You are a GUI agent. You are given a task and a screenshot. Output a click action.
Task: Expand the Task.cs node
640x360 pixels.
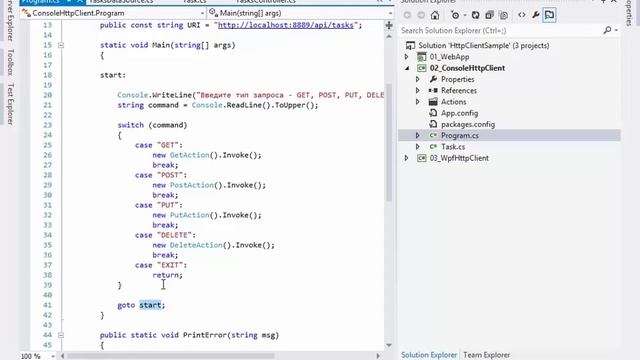418,147
